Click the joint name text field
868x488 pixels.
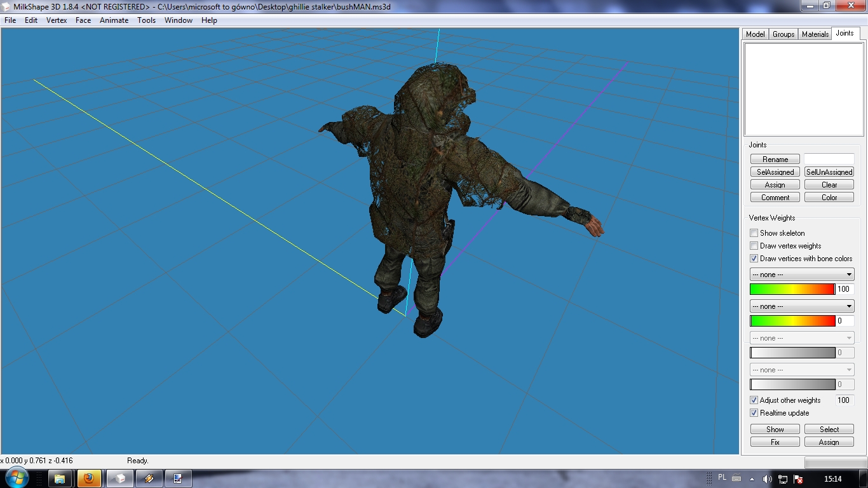[x=829, y=159]
